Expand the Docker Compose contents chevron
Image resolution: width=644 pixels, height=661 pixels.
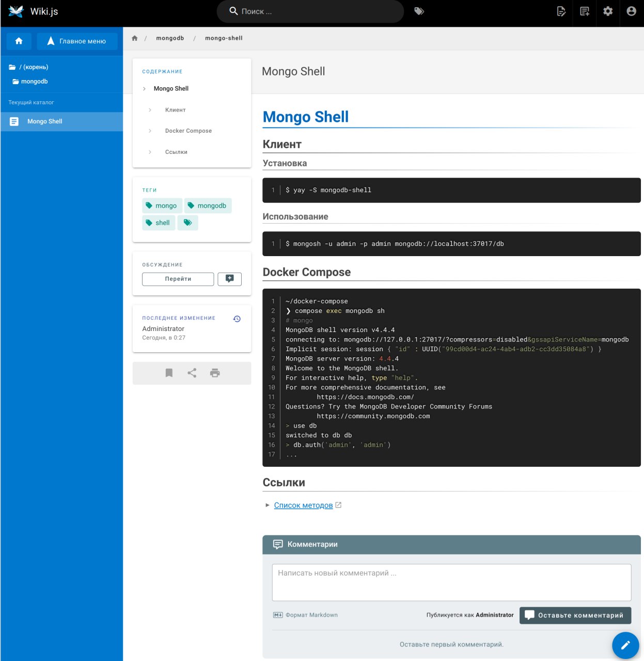tap(150, 131)
